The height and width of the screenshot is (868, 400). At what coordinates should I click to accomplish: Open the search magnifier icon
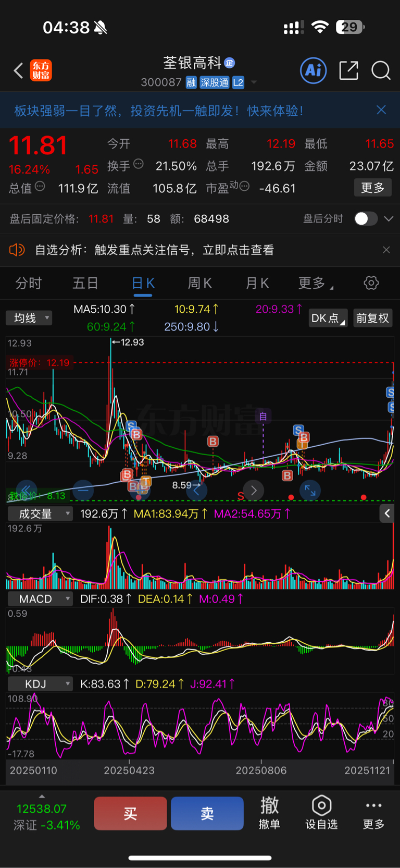coord(381,70)
